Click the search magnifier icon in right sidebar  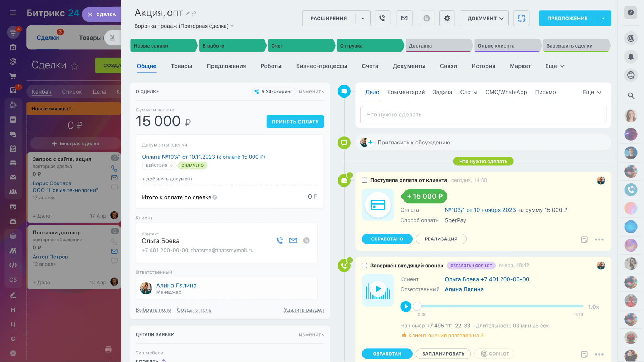631,96
